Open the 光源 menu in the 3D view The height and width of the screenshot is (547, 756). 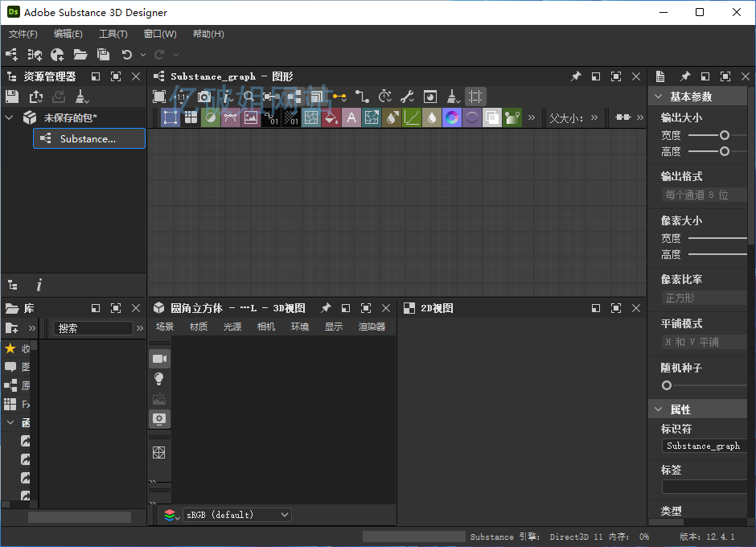pos(232,327)
